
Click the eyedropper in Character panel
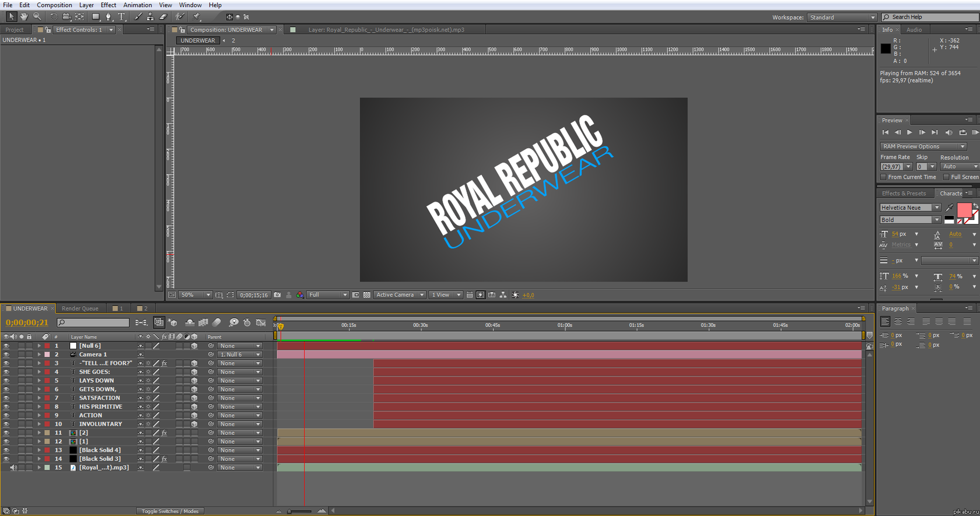click(950, 208)
